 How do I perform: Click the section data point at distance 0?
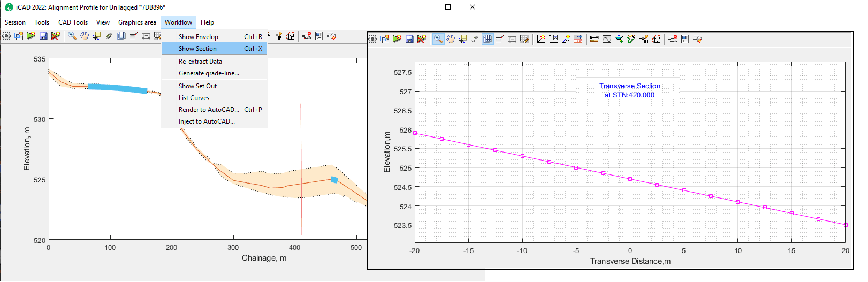(x=630, y=179)
